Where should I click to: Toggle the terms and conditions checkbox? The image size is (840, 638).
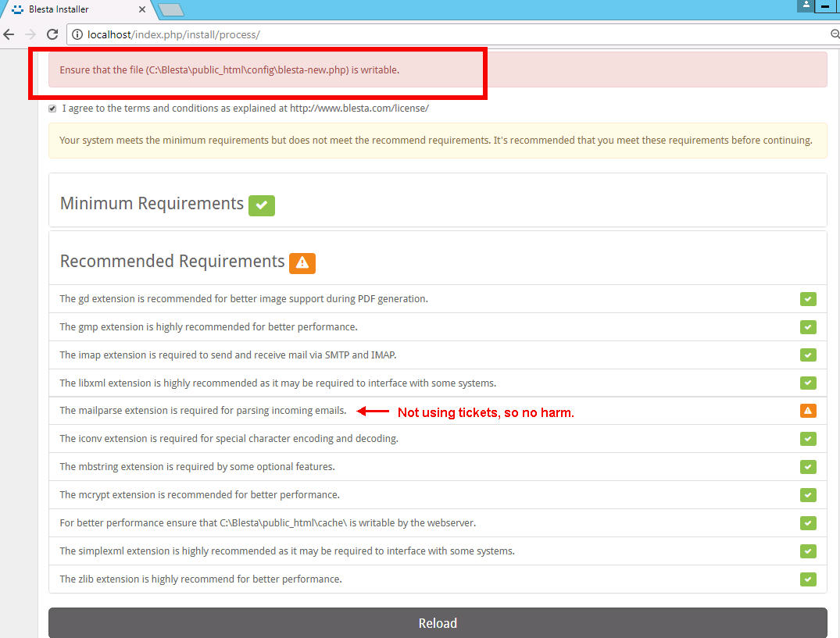click(52, 109)
